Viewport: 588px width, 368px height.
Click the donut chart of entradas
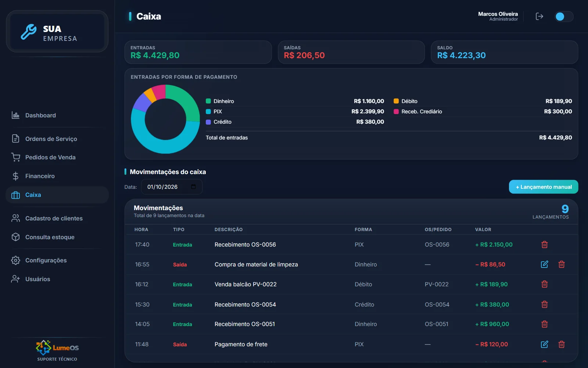click(x=165, y=119)
